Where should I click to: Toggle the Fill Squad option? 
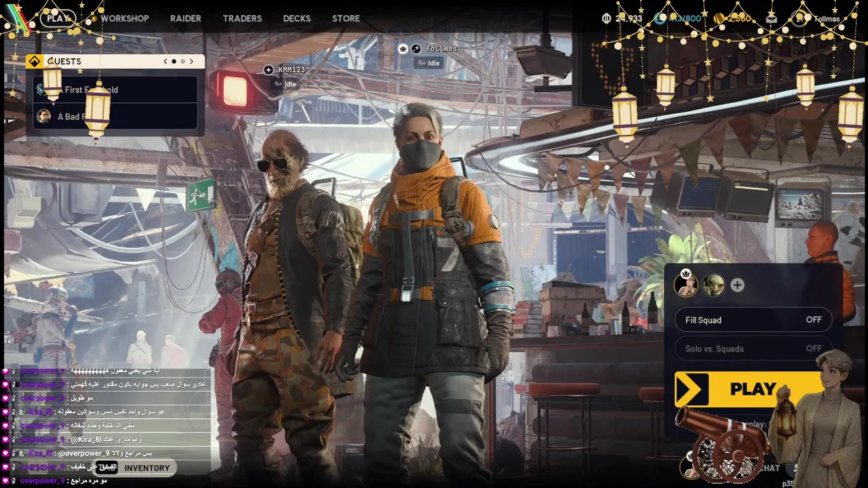(753, 320)
